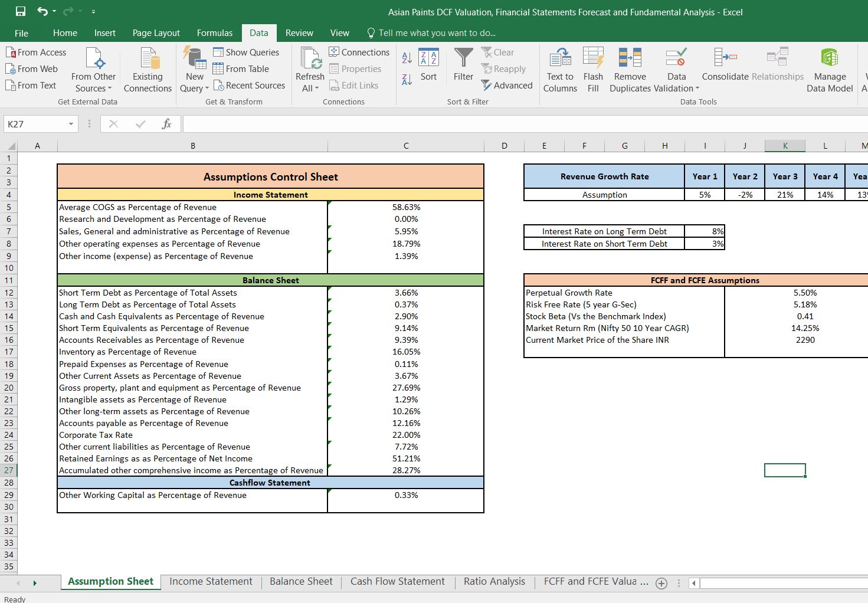Select column K header

click(785, 146)
